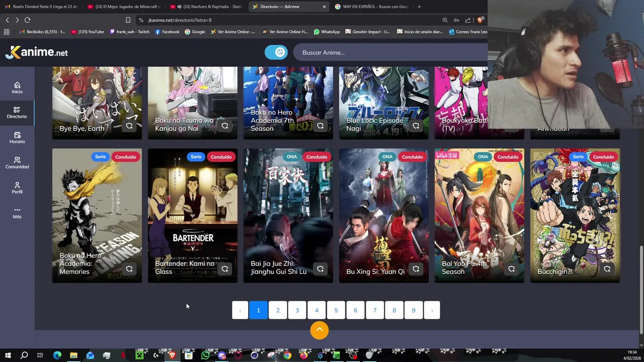This screenshot has width=644, height=362.
Task: Go to pagination page 2
Action: click(x=278, y=310)
